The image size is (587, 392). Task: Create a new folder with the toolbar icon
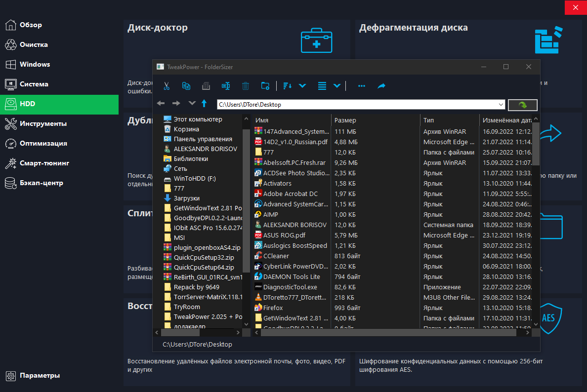265,86
